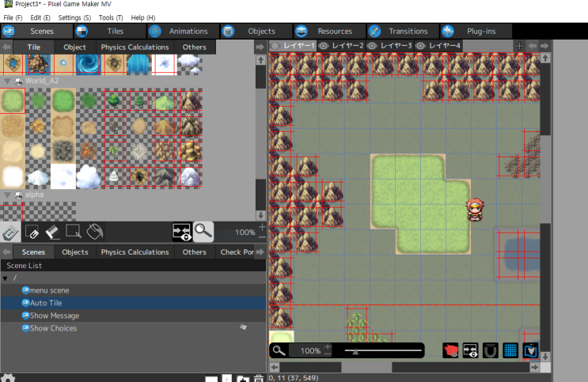Collapse the World_A2 tileset group
Viewport: 588px width, 382px height.
tap(6, 81)
